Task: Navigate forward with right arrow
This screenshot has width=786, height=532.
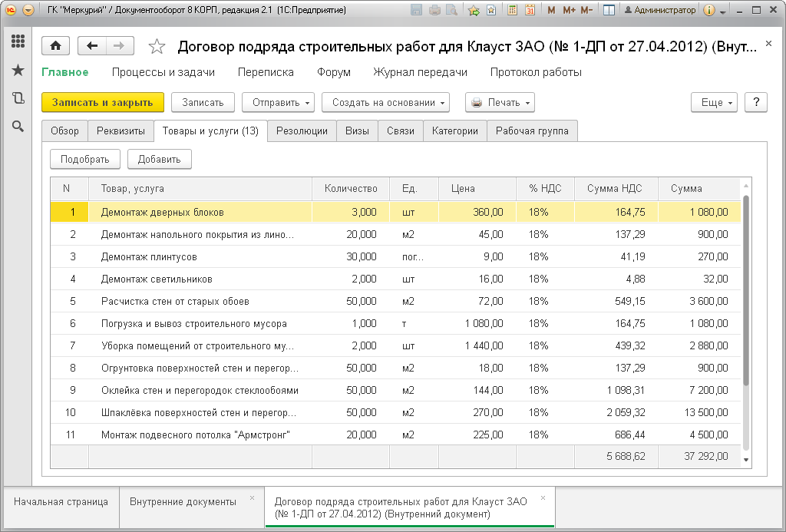Action: pos(119,46)
